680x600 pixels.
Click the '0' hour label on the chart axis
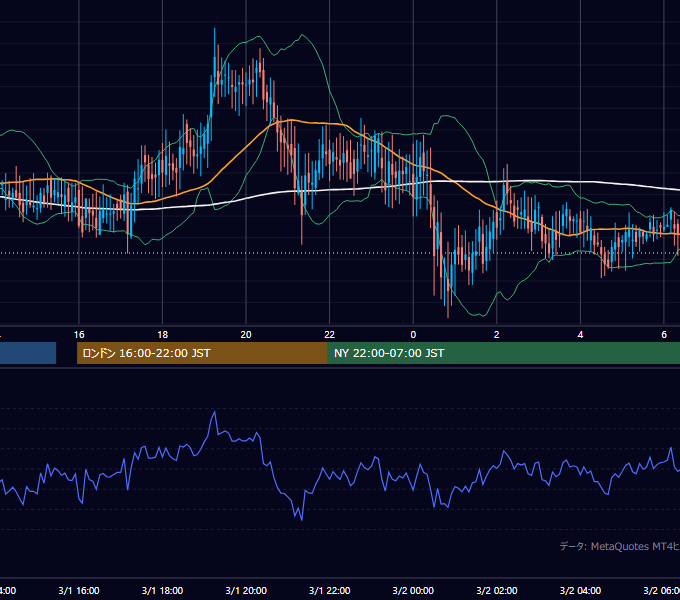[x=413, y=335]
